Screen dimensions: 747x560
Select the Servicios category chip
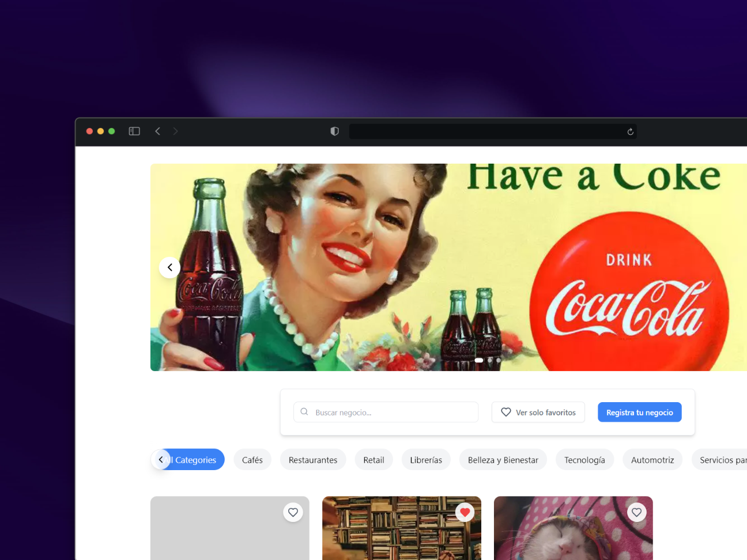point(719,459)
